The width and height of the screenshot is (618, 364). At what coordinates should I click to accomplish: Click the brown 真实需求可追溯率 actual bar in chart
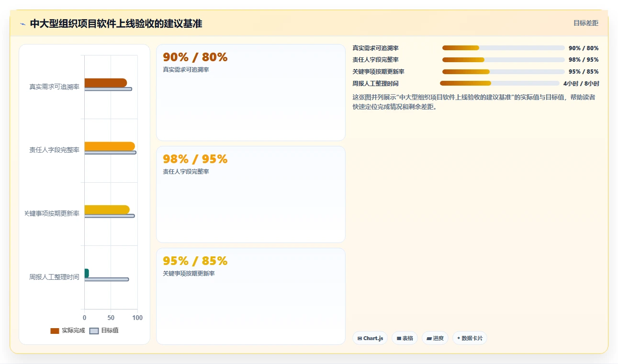click(x=106, y=83)
